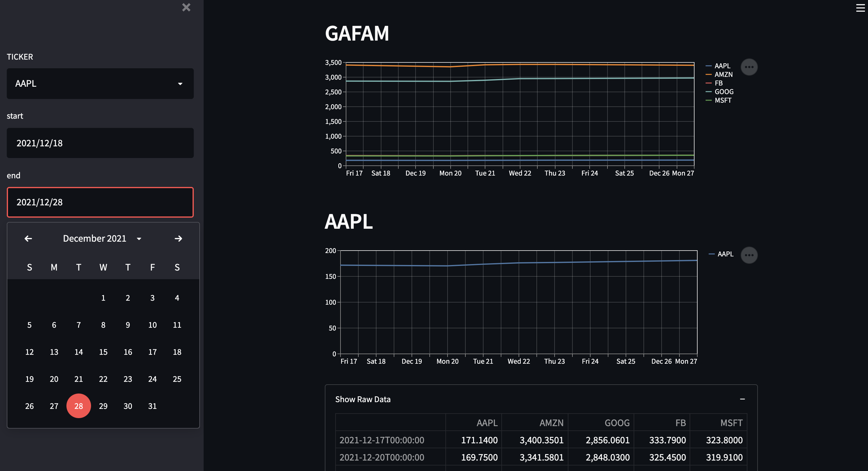Select December 6 in the calendar
The height and width of the screenshot is (471, 868).
(x=54, y=325)
